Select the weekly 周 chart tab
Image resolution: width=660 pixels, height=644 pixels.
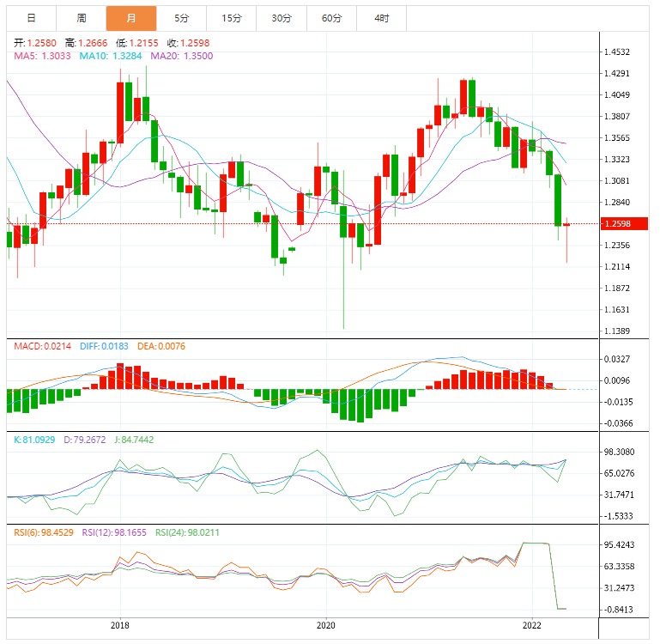coord(82,19)
